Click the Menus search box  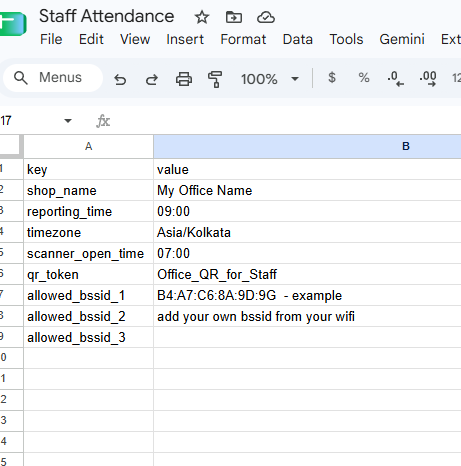click(53, 78)
